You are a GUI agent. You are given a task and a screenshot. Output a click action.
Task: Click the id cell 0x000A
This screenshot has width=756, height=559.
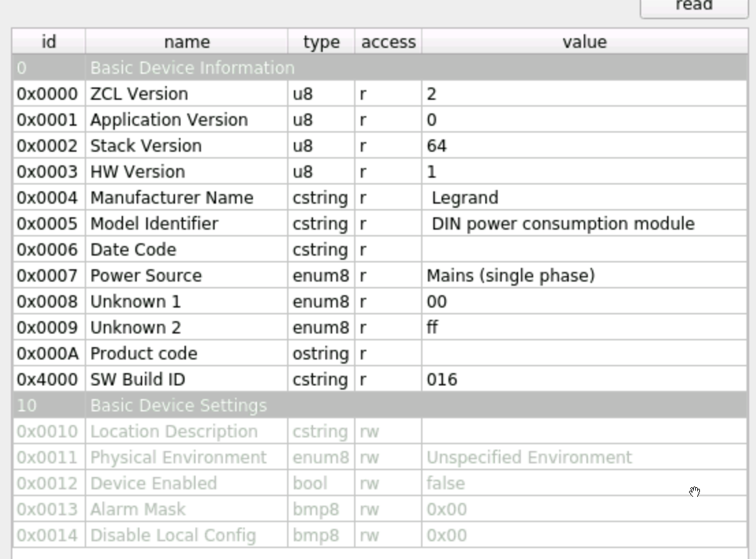coord(49,354)
